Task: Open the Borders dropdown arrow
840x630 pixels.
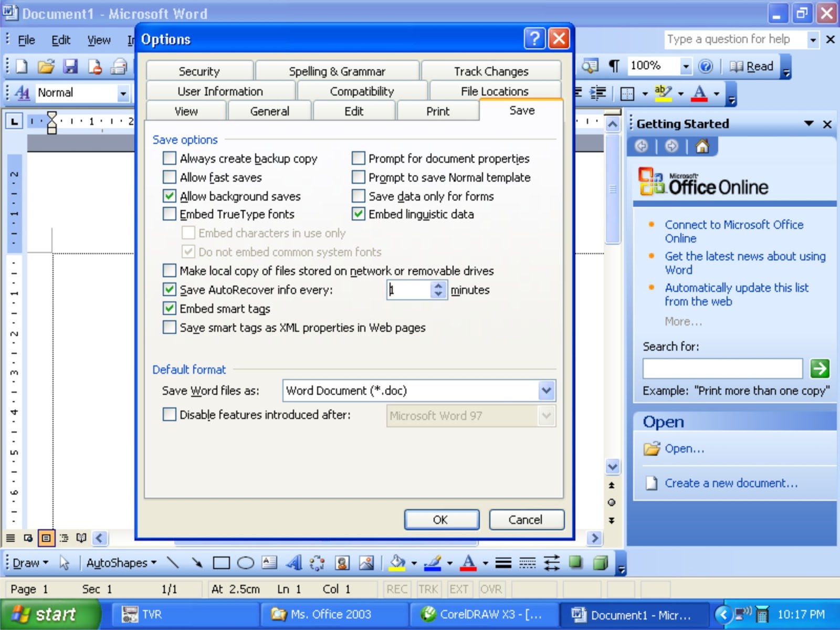Action: pyautogui.click(x=645, y=93)
